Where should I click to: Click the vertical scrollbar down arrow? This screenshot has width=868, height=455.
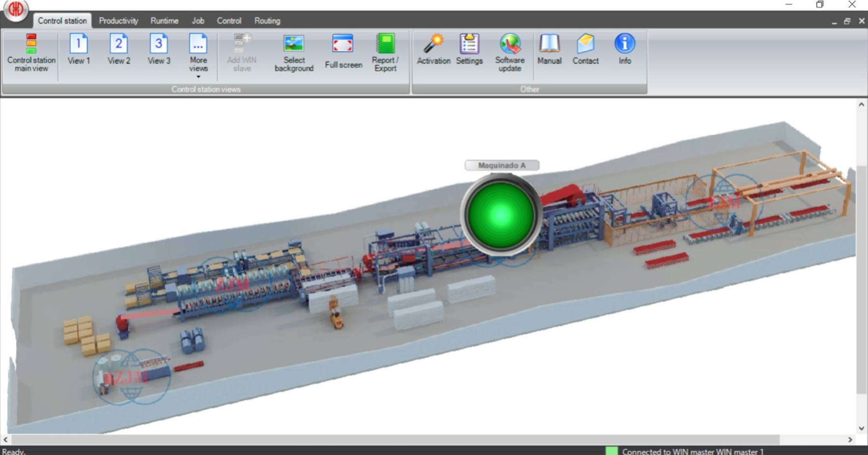(862, 428)
